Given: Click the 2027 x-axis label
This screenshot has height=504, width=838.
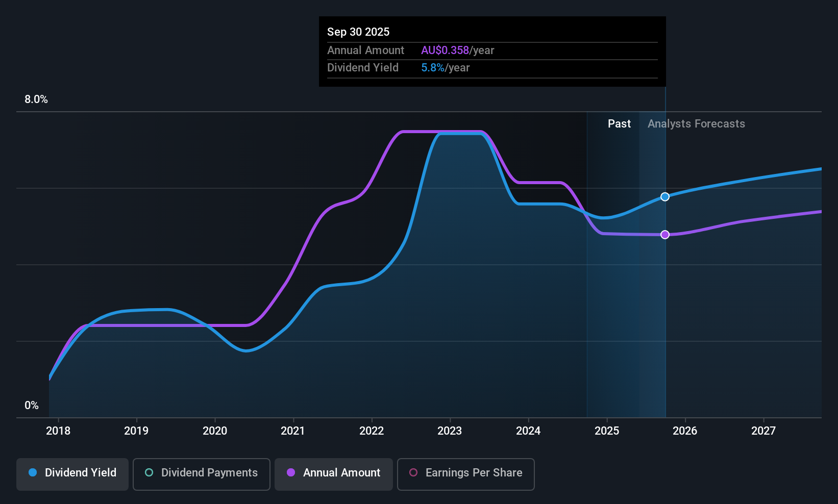Looking at the screenshot, I should (763, 431).
